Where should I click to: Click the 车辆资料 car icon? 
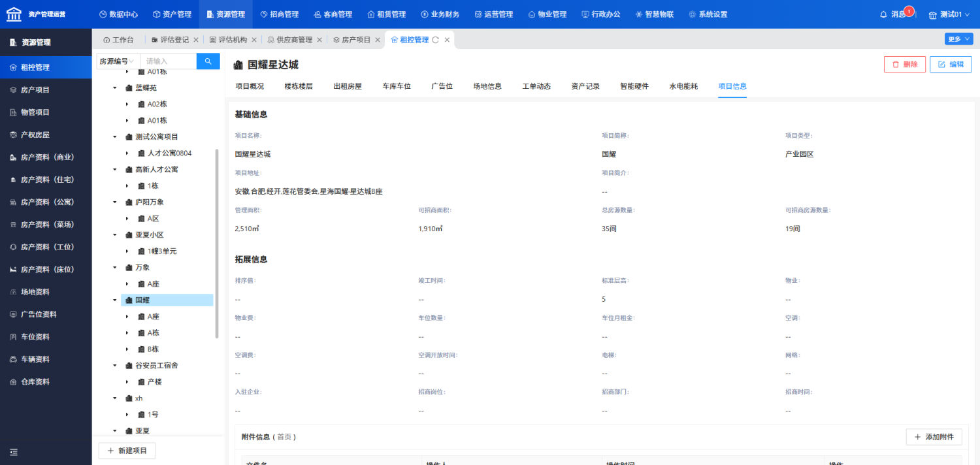[13, 359]
